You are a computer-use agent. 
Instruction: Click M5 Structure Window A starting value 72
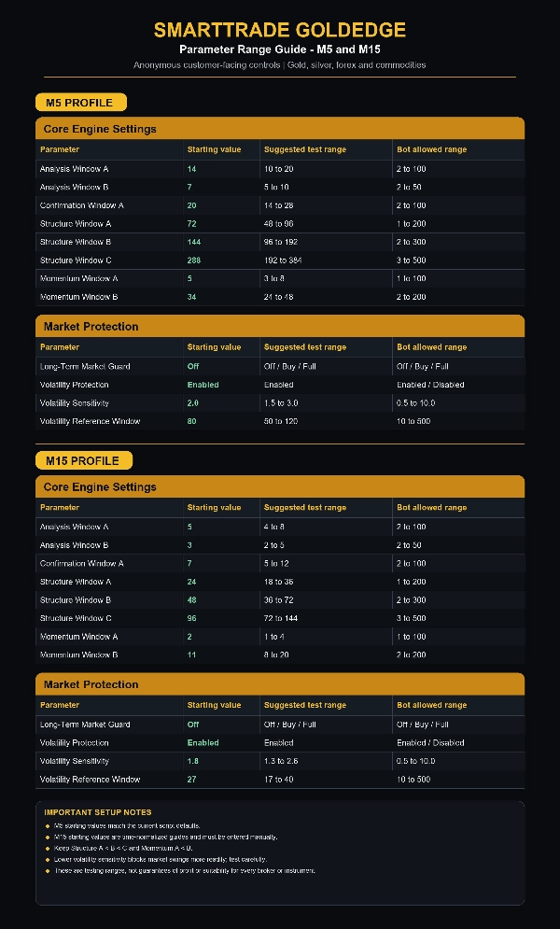point(191,224)
